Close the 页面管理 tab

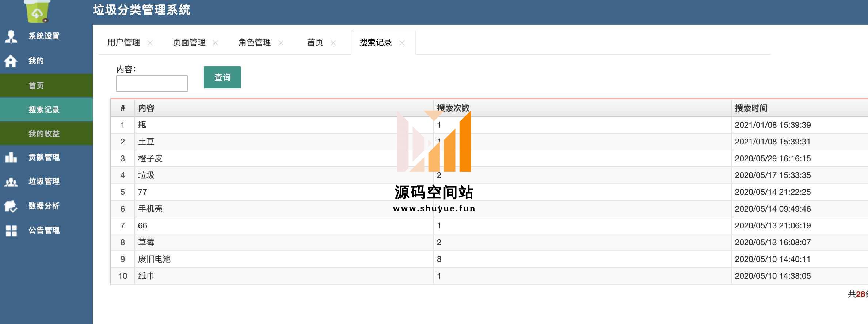click(216, 43)
